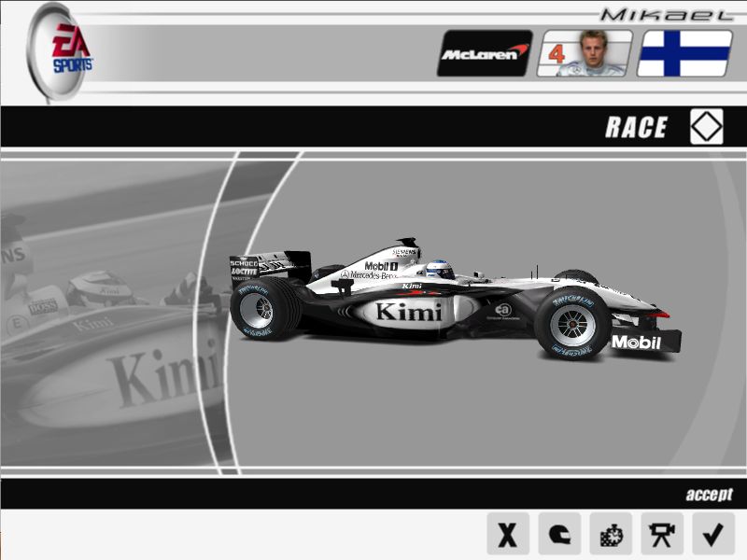This screenshot has width=747, height=560.
Task: Click the diamond icon next to RACE
Action: pos(706,127)
